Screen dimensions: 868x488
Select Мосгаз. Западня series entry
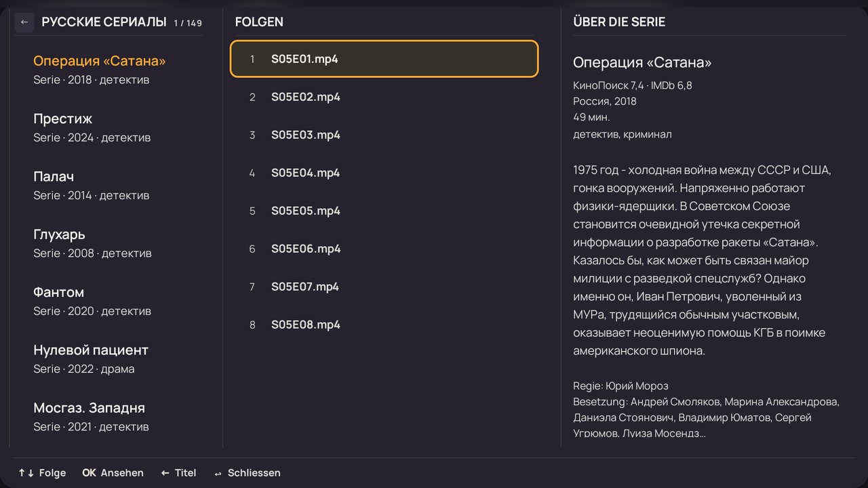[116, 417]
